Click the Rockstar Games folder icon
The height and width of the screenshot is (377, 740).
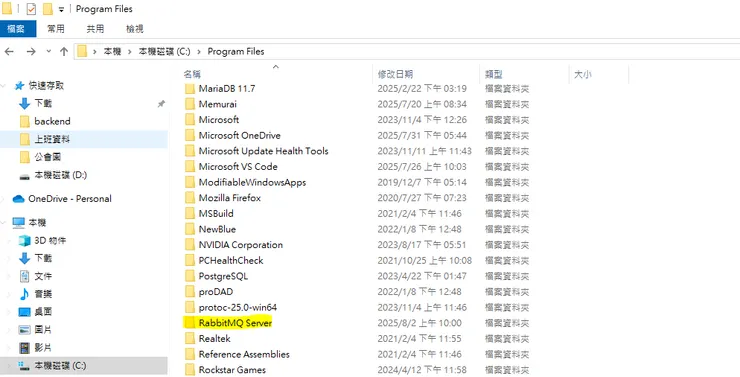(190, 369)
